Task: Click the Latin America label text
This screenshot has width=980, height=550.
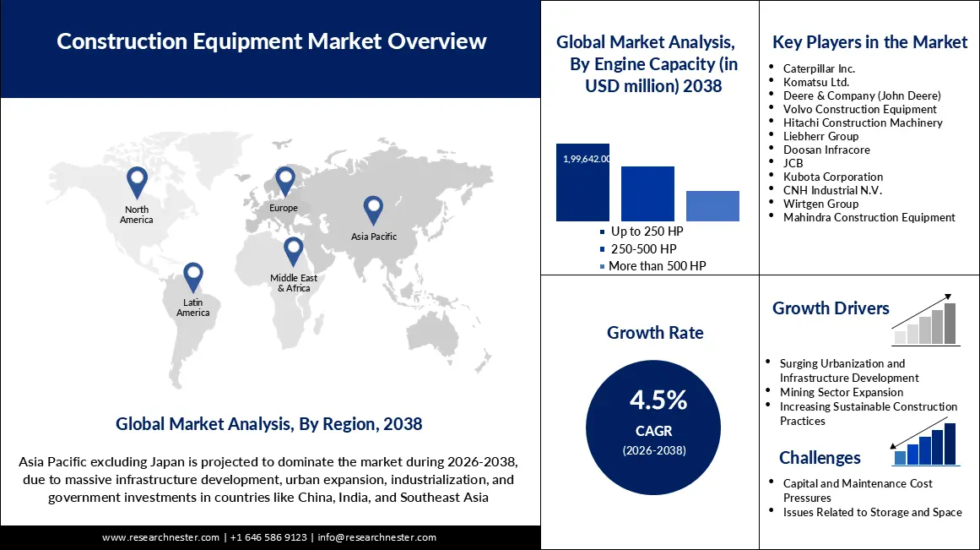Action: [192, 308]
